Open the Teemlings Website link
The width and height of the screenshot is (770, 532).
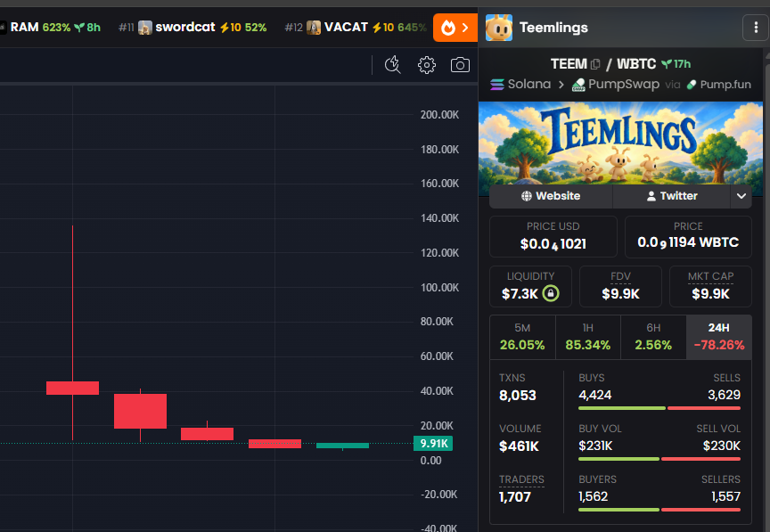[551, 196]
